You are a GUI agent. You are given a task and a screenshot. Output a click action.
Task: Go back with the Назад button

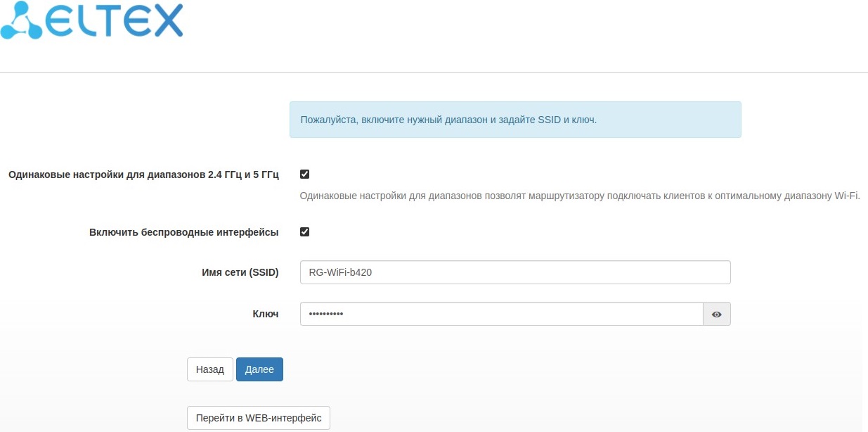[209, 369]
